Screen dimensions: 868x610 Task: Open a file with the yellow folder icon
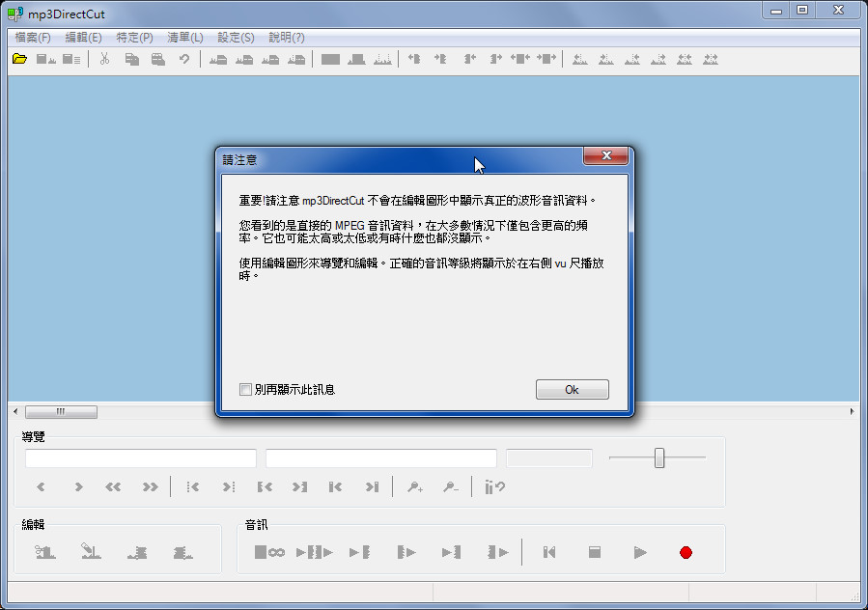20,59
